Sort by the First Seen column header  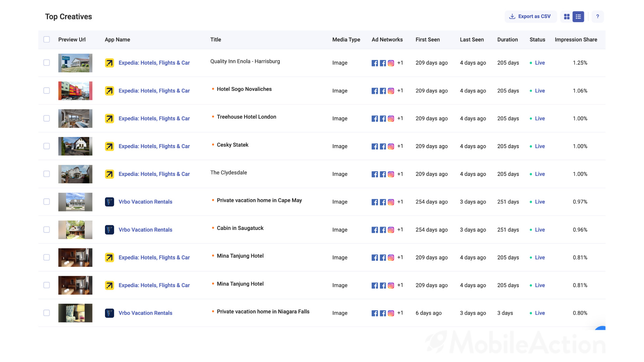point(428,40)
